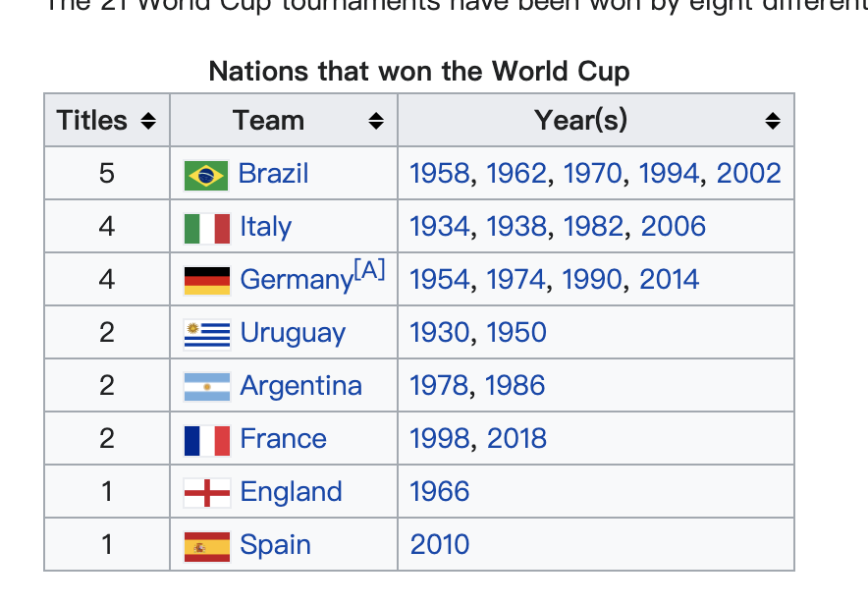Open the 2010 World Cup link
Image resolution: width=868 pixels, height=605 pixels.
click(440, 545)
